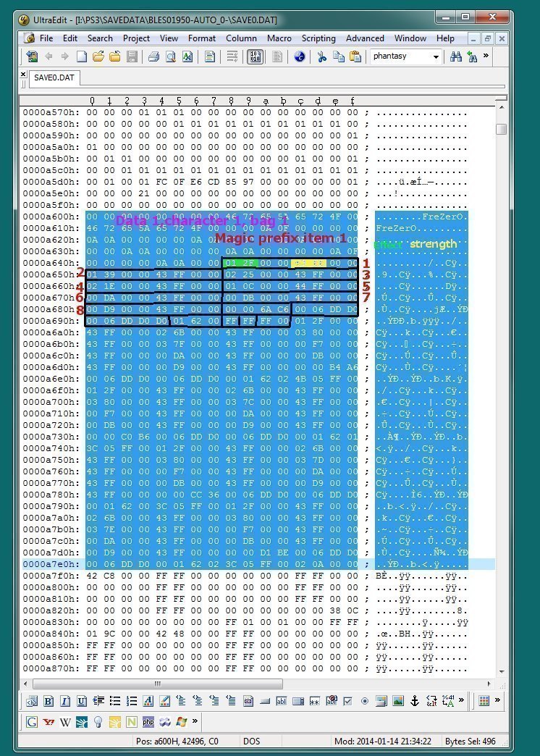The height and width of the screenshot is (756, 540).
Task: Click the HTML table grid icon
Action: tap(484, 700)
